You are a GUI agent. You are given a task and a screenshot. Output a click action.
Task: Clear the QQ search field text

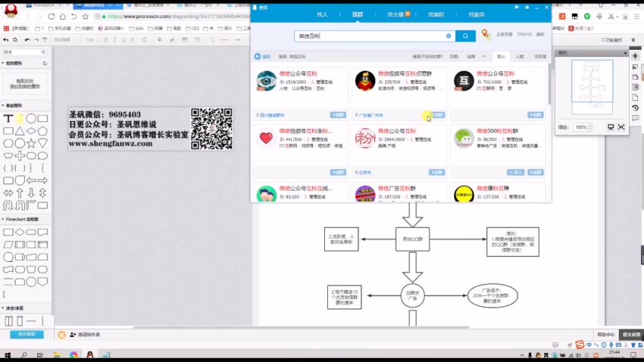point(449,36)
